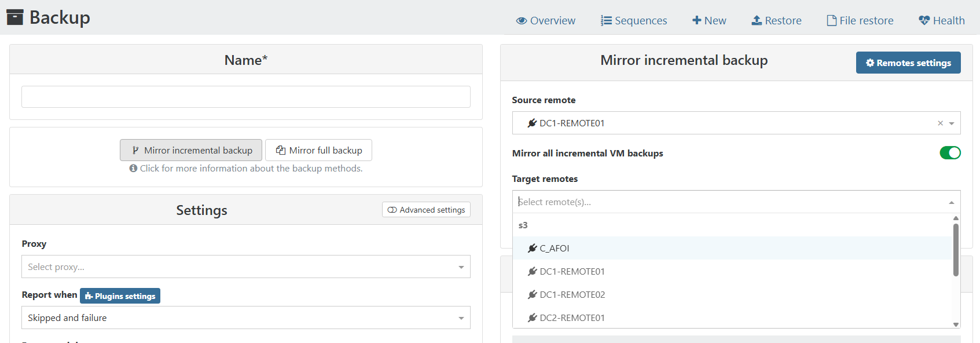Screen dimensions: 980x343
Task: Clear source remote using the x icon
Action: coord(940,123)
